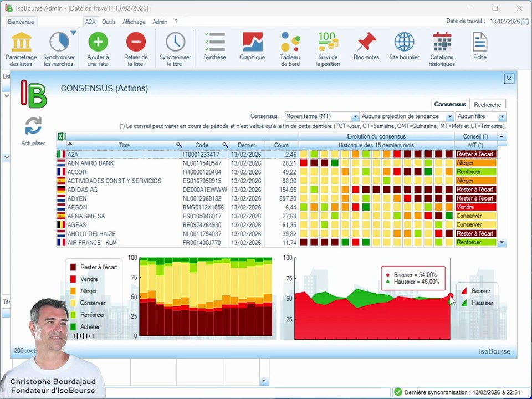Open the Aucune projection de tendance dropdown
This screenshot has width=532, height=399.
point(449,116)
